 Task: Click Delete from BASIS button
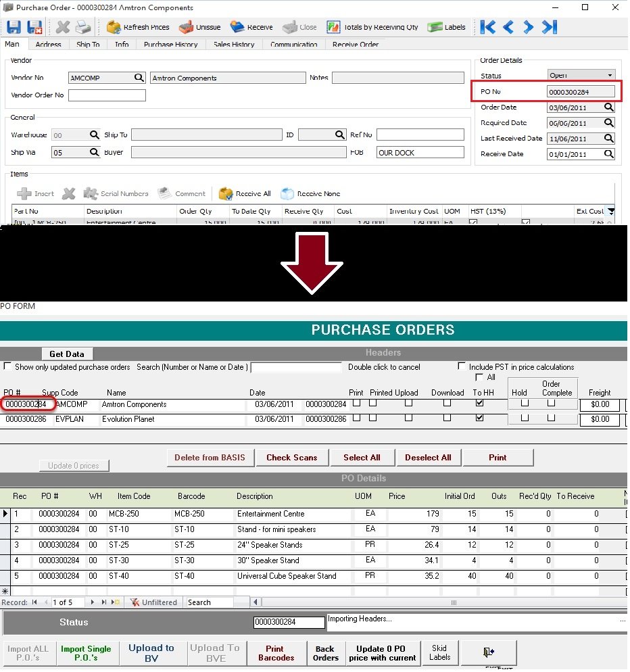tap(210, 458)
